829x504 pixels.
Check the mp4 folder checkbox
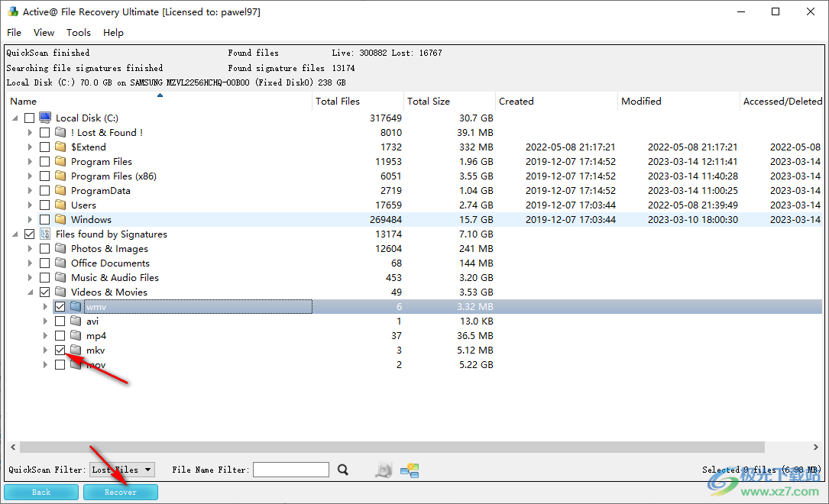point(60,335)
